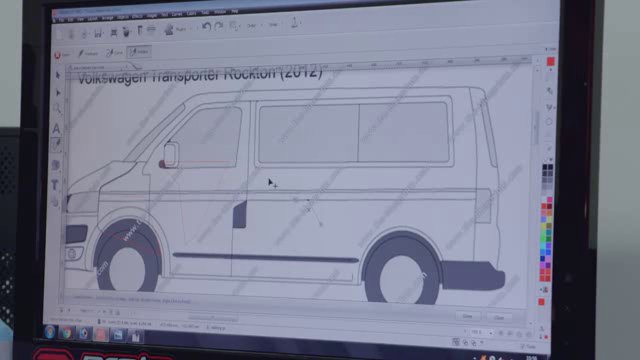Select the pen drawing tool in left toolbox
The width and height of the screenshot is (640, 360).
[x=56, y=144]
